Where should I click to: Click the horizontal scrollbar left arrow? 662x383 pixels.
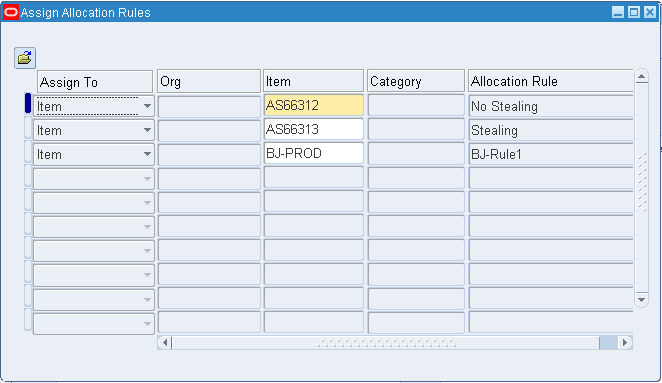165,342
